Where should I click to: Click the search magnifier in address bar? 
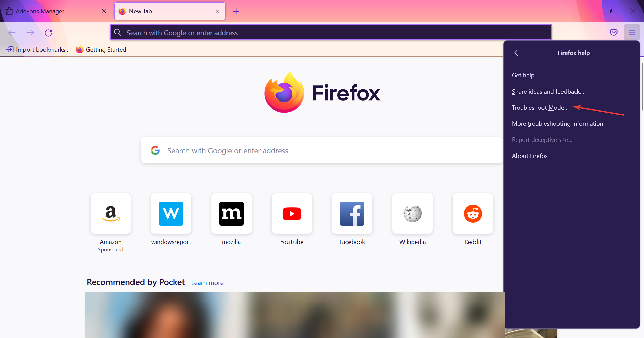pyautogui.click(x=118, y=32)
